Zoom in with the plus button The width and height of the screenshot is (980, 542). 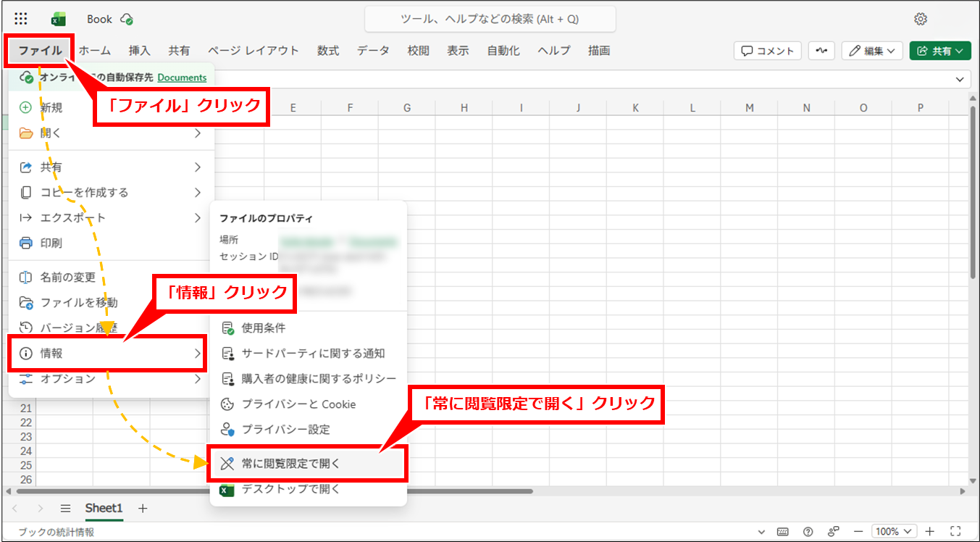pos(930,531)
